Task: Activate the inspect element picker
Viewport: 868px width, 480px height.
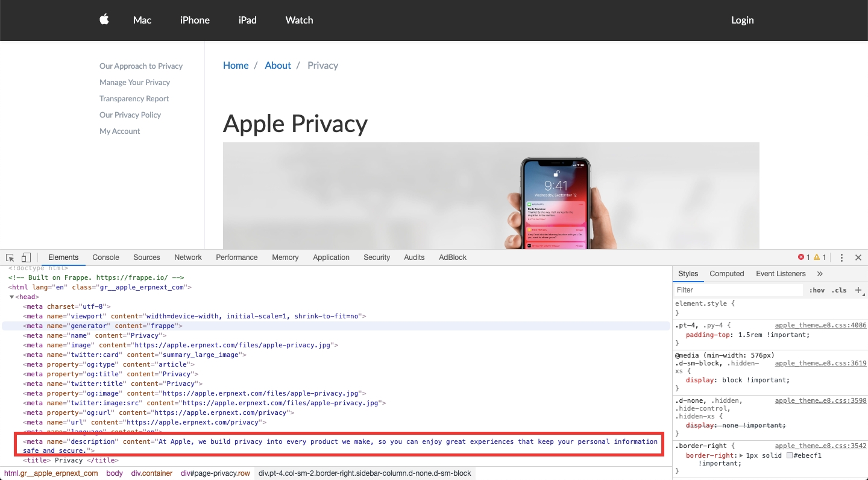Action: coord(10,257)
